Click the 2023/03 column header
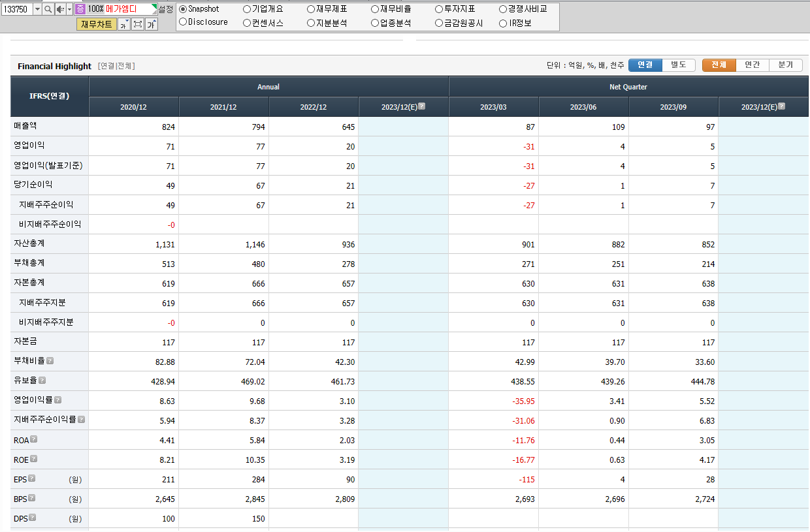 (x=494, y=107)
